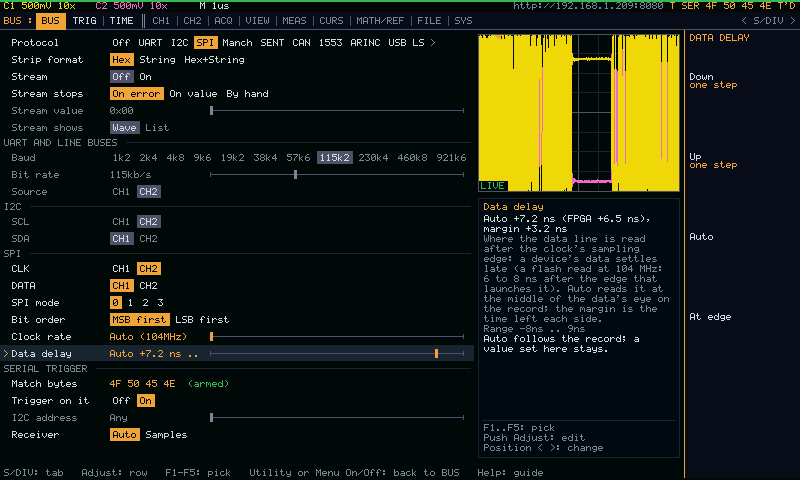Switch to the CH1 menu tab
Viewport: 800px width, 480px height.
click(x=161, y=21)
